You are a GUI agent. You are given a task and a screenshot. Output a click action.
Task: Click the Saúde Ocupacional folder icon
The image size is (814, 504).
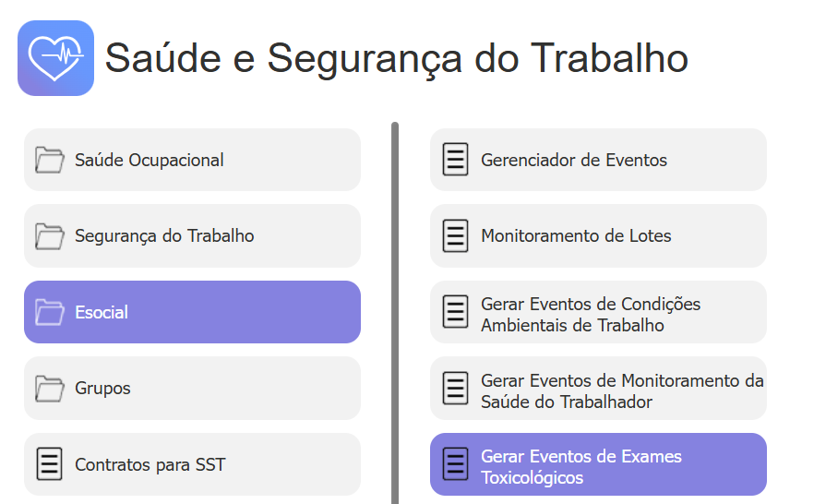pos(49,160)
